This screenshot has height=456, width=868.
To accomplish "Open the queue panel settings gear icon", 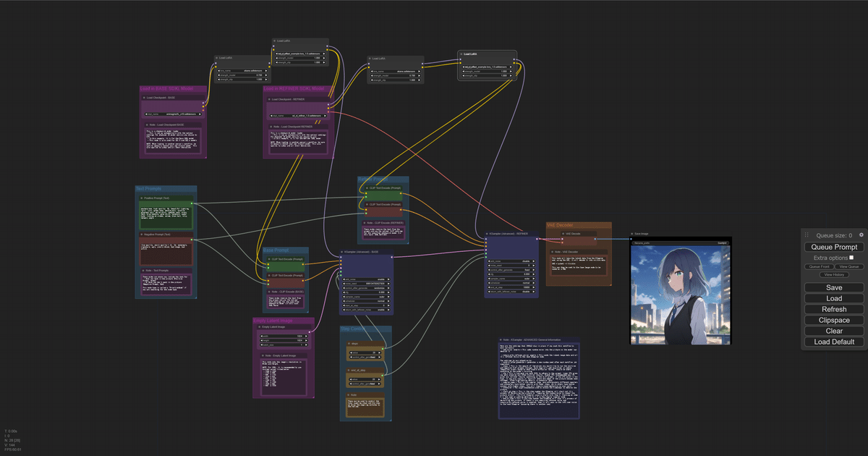I will pos(861,235).
